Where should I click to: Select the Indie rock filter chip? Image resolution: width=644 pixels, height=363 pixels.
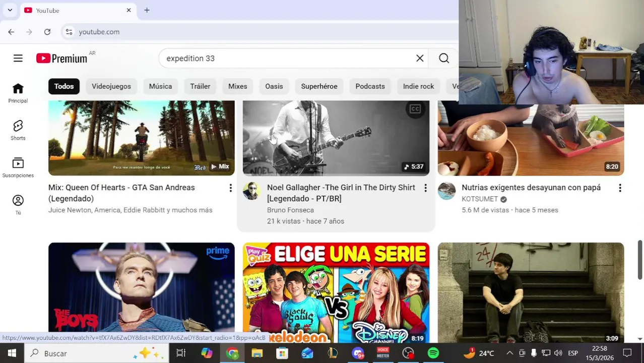(418, 86)
